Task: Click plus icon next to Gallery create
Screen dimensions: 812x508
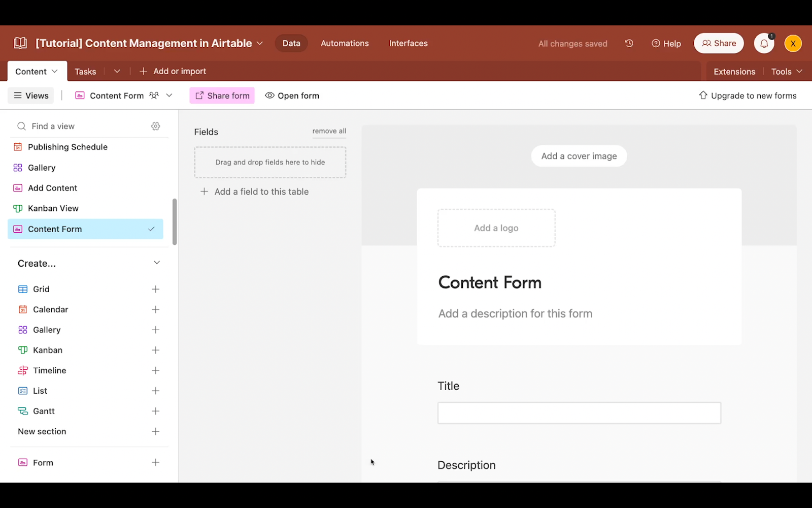Action: pos(156,330)
